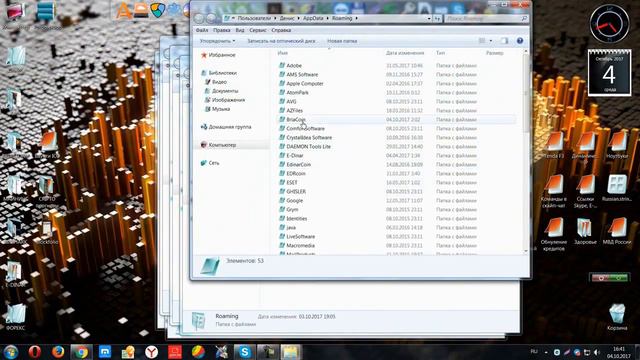The width and height of the screenshot is (640, 360).
Task: Open the Здоровье desktop folder
Action: tap(585, 231)
